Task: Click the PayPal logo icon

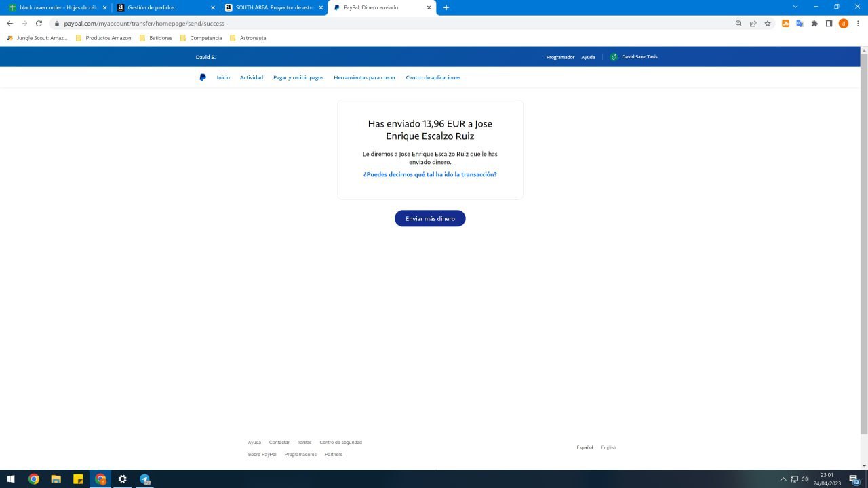Action: [203, 77]
